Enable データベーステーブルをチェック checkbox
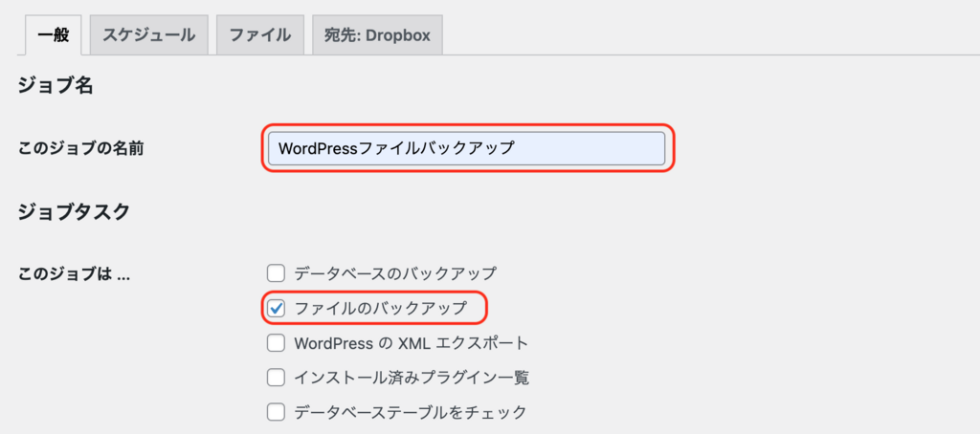Screen dimensions: 980x434 point(276,412)
